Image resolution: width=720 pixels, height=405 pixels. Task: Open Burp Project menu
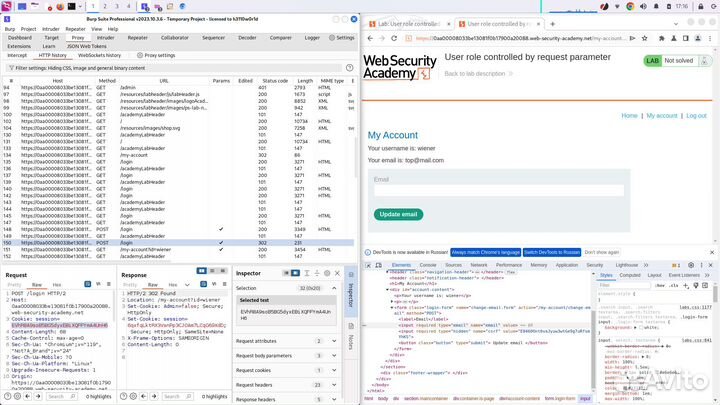tap(28, 29)
